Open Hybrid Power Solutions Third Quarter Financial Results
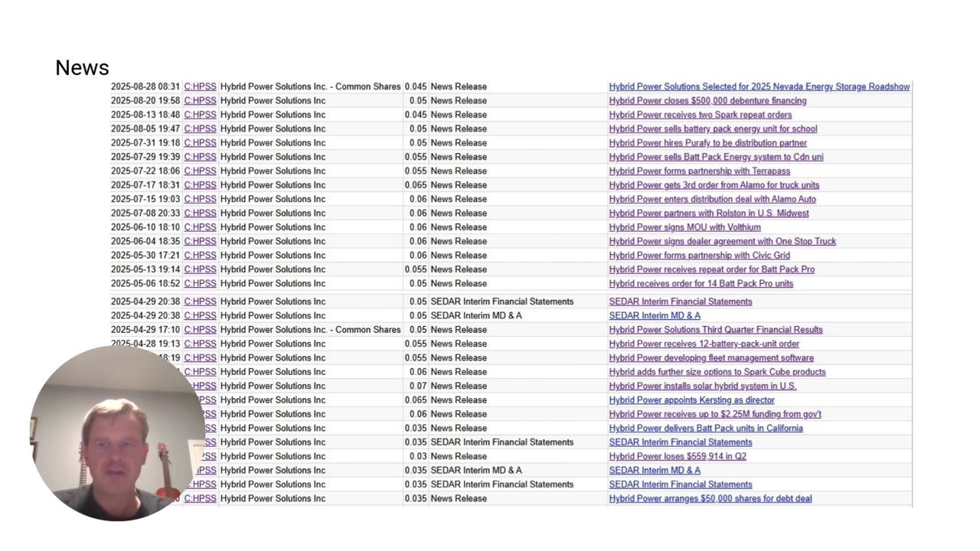980x551 pixels. (715, 330)
